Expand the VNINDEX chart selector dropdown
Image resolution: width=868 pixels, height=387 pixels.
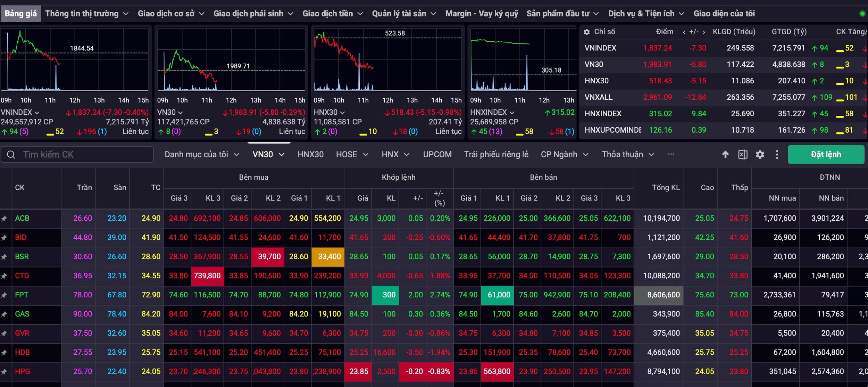20,113
